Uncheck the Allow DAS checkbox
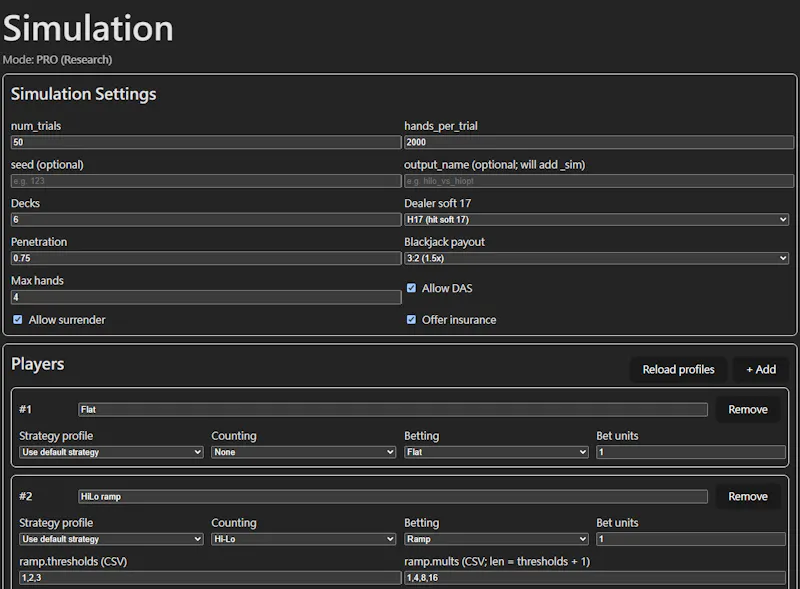This screenshot has width=800, height=589. click(411, 288)
